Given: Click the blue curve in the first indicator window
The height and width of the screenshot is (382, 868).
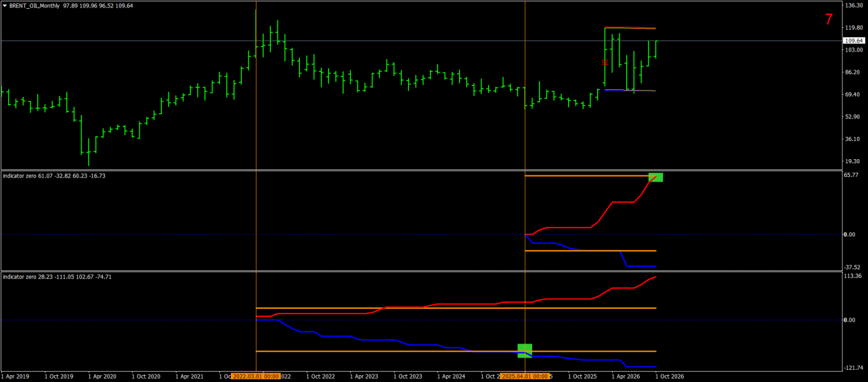Looking at the screenshot, I should (640, 266).
